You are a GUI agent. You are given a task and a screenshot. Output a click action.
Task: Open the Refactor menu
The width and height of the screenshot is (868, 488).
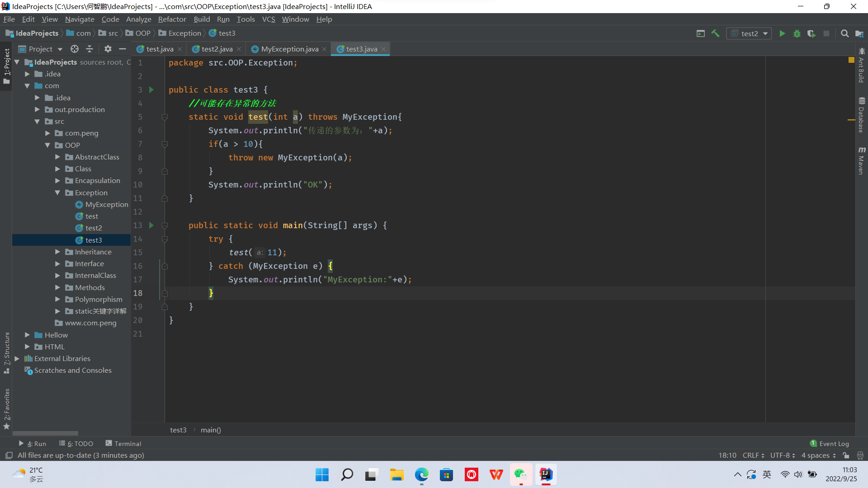pyautogui.click(x=172, y=19)
